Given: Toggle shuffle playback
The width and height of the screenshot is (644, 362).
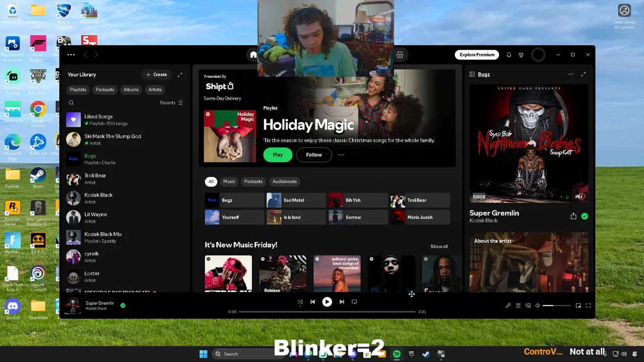Looking at the screenshot, I should (x=300, y=302).
